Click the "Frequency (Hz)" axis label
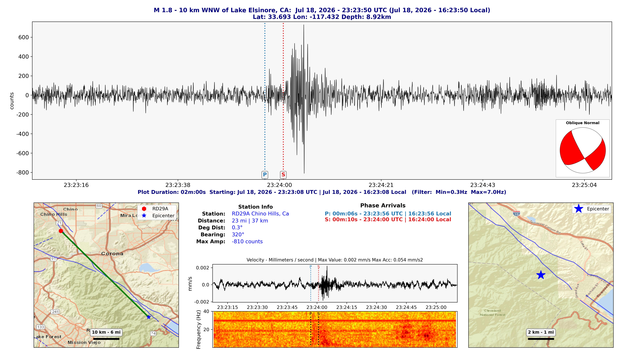The image size is (644, 362). (x=199, y=329)
